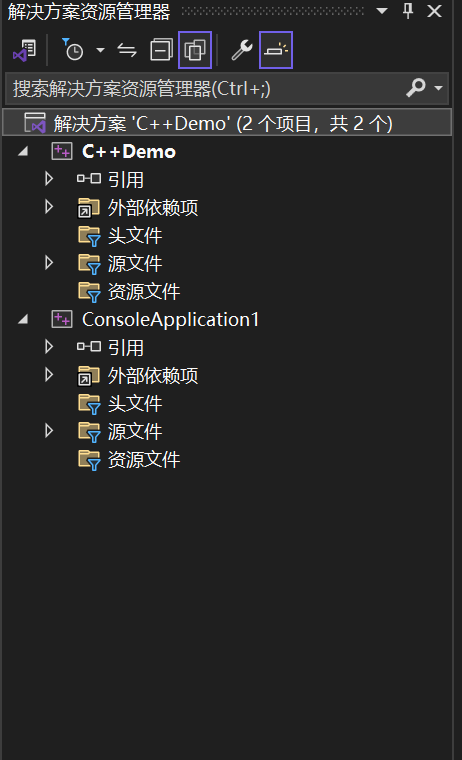Select 头文件 filter under C++Demo
The image size is (462, 760).
135,236
